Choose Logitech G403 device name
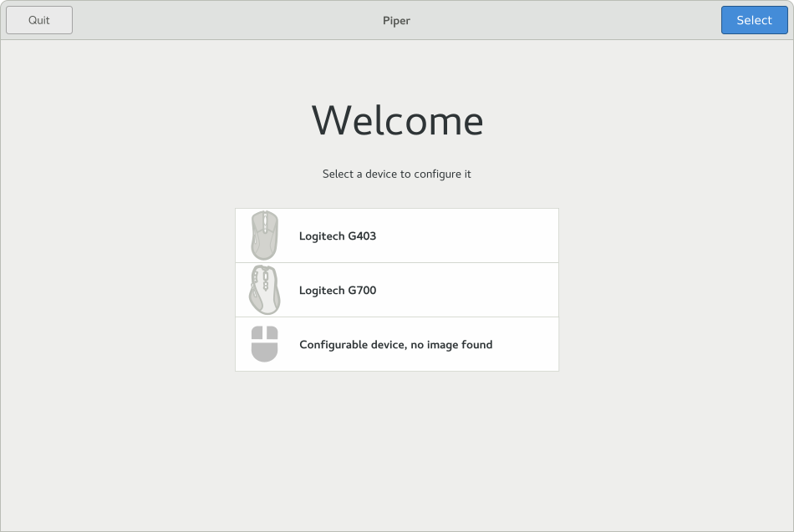 [338, 236]
